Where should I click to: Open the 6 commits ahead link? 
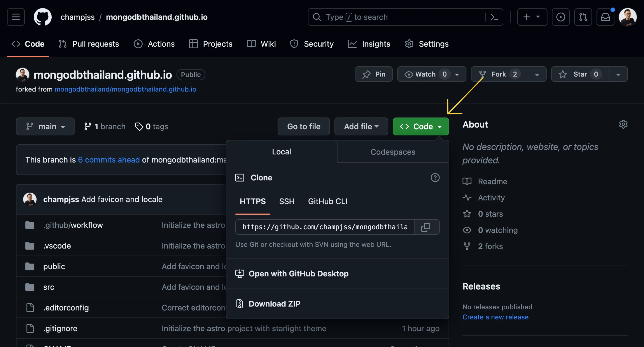[x=109, y=159]
